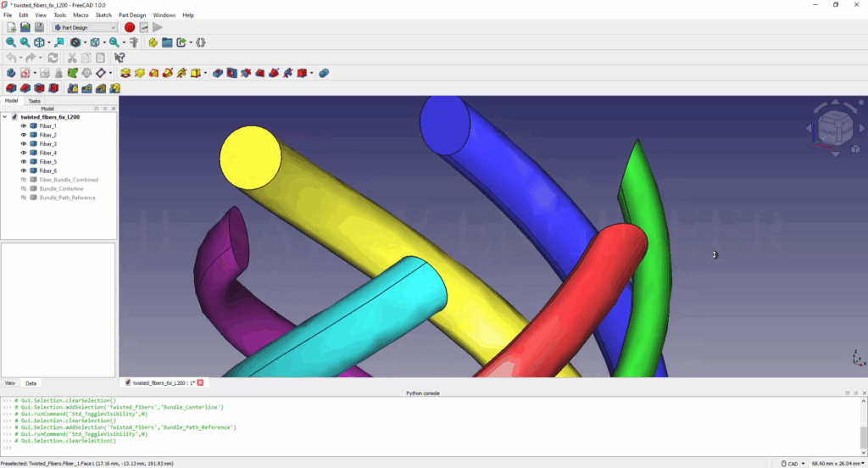Viewport: 868px width, 468px height.
Task: Open the Part Design workbench selector
Action: click(85, 27)
